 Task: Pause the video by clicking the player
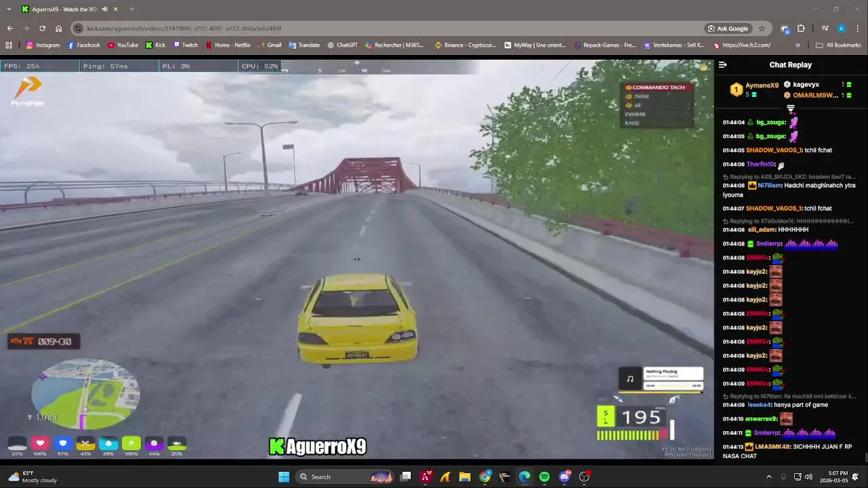pyautogui.click(x=357, y=259)
